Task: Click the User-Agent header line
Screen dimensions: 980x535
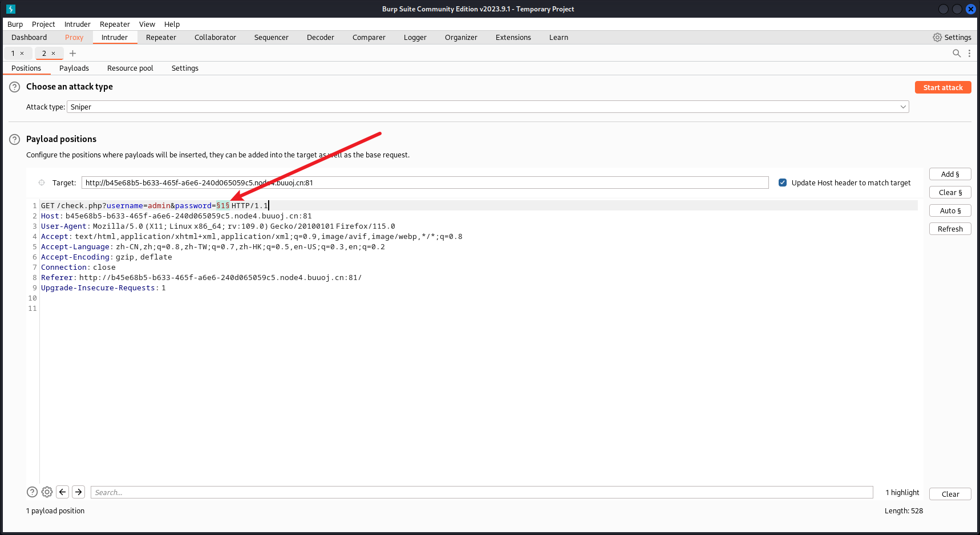Action: coord(218,226)
